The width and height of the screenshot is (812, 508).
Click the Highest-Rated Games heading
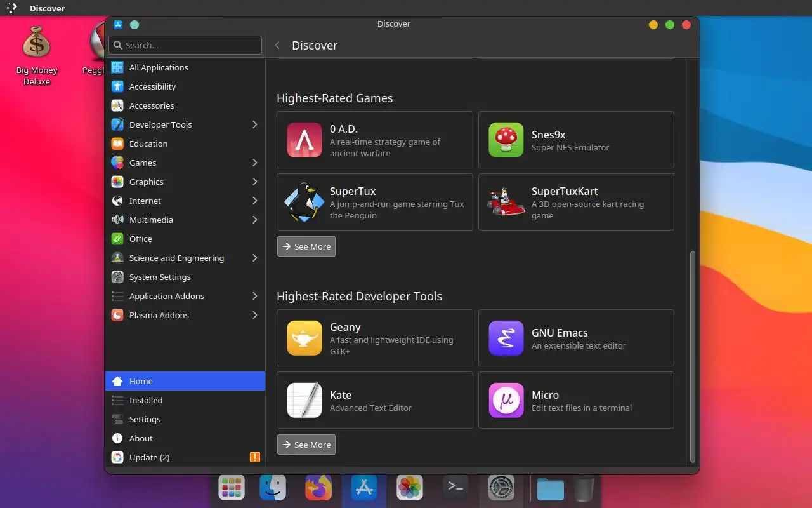point(335,98)
